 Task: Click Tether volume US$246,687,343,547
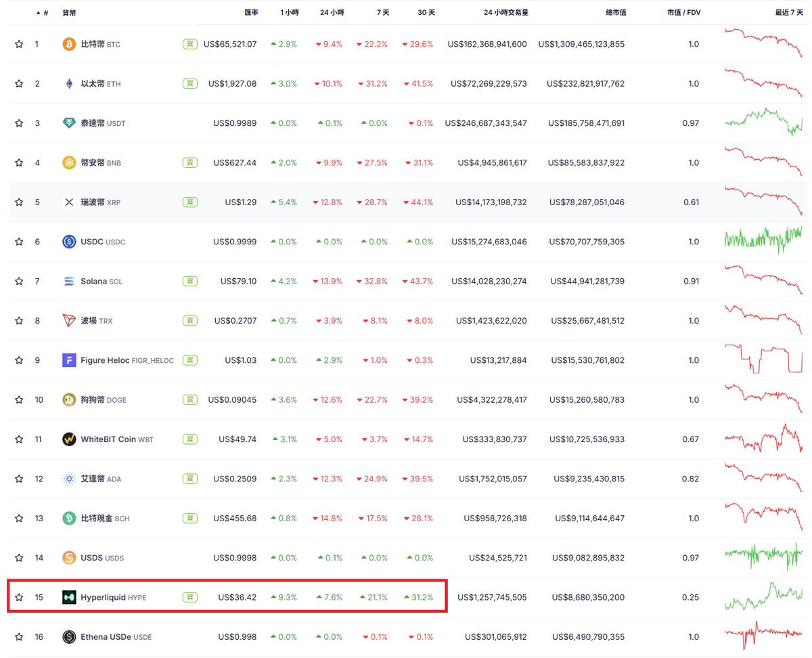pos(486,123)
